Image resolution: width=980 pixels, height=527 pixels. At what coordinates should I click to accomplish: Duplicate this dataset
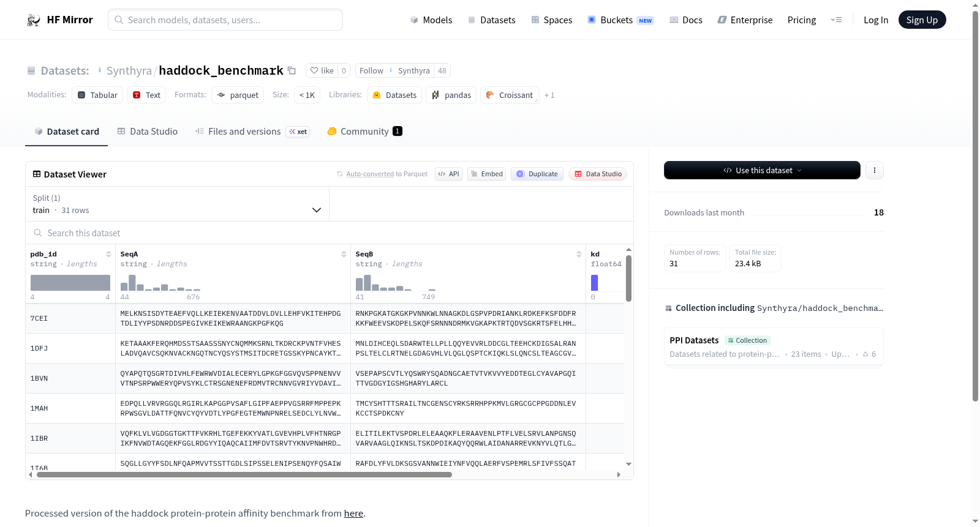click(537, 174)
